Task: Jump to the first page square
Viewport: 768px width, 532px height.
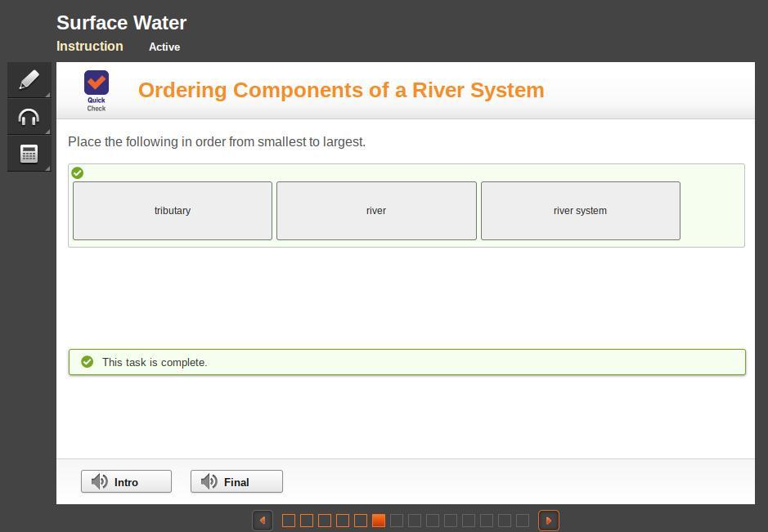Action: (x=289, y=521)
